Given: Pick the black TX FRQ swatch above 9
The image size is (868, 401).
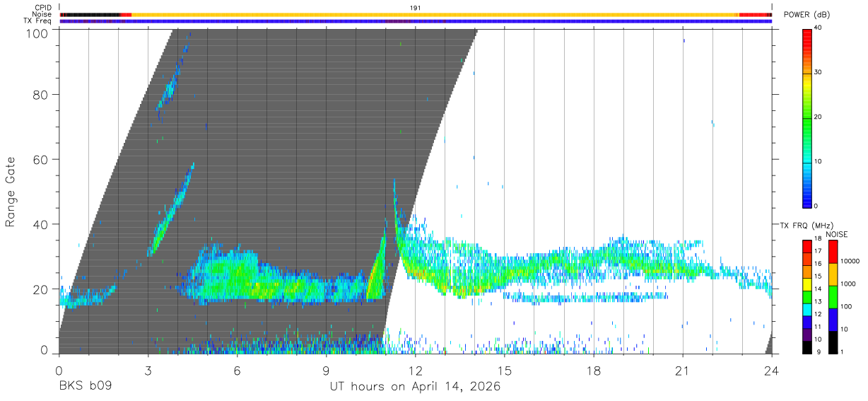Looking at the screenshot, I should coord(807,346).
